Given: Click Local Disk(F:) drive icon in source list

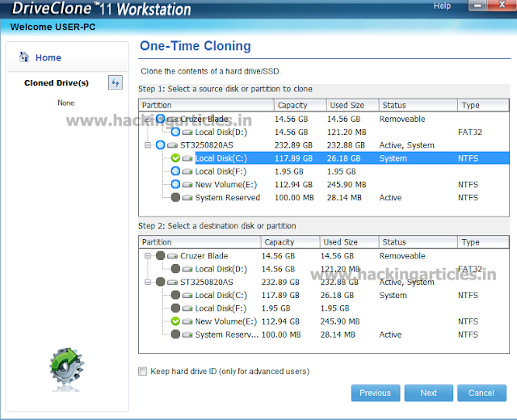Looking at the screenshot, I should coord(187,171).
